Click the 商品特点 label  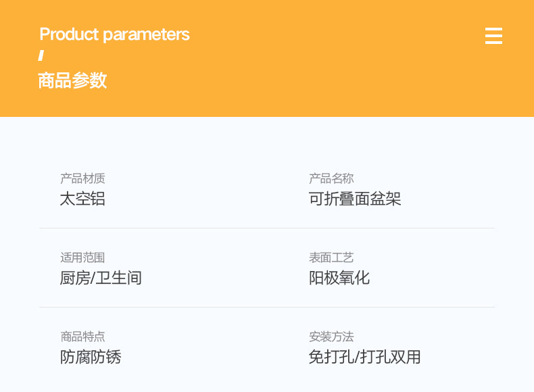(82, 337)
